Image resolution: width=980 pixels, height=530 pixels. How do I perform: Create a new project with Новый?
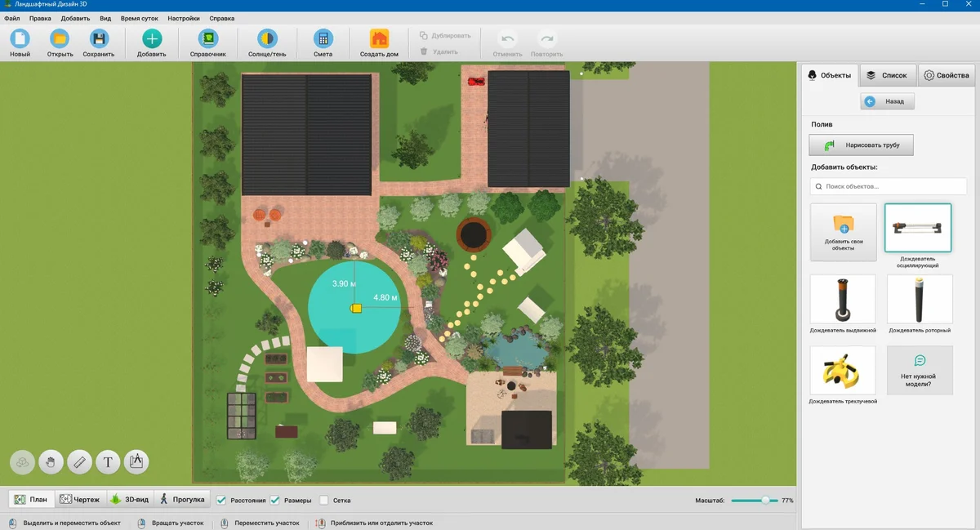point(20,42)
